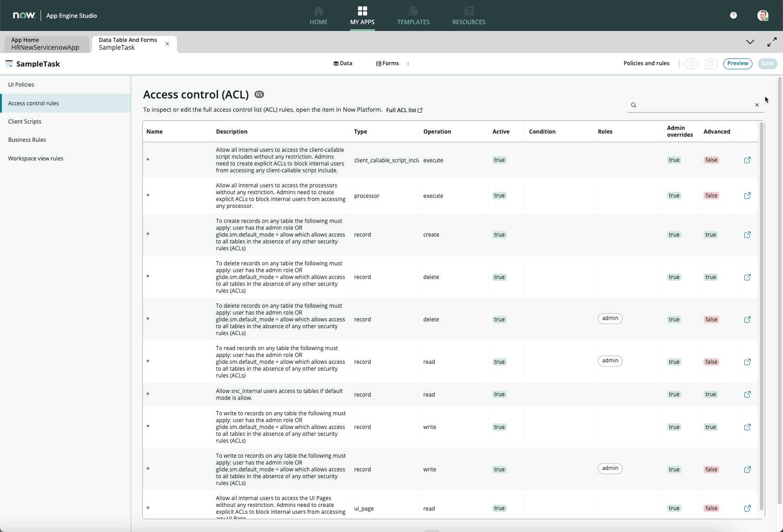Open processor execute rule in new window
783x532 pixels.
[x=747, y=196]
